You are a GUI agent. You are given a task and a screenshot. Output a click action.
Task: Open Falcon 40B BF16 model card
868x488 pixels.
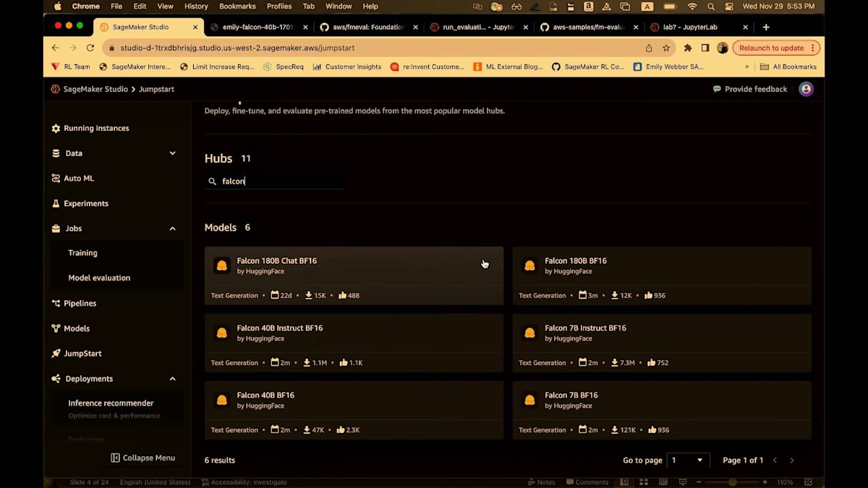click(x=354, y=410)
